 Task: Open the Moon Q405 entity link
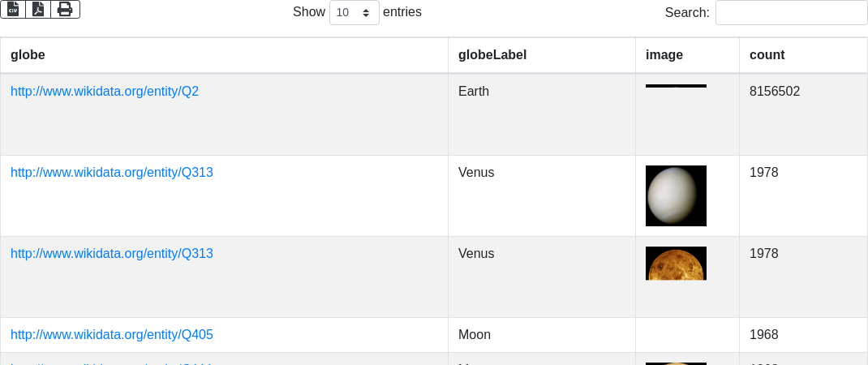[x=112, y=335]
